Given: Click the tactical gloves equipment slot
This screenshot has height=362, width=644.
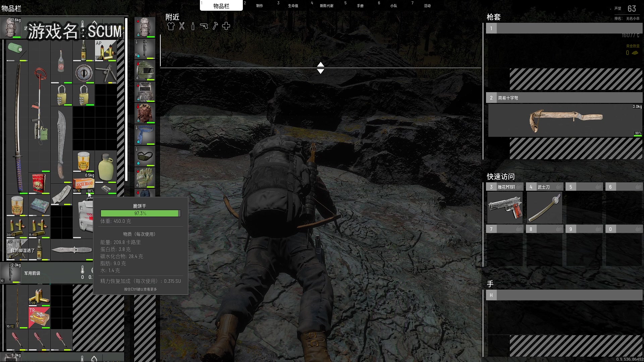Looking at the screenshot, I should coord(145,178).
